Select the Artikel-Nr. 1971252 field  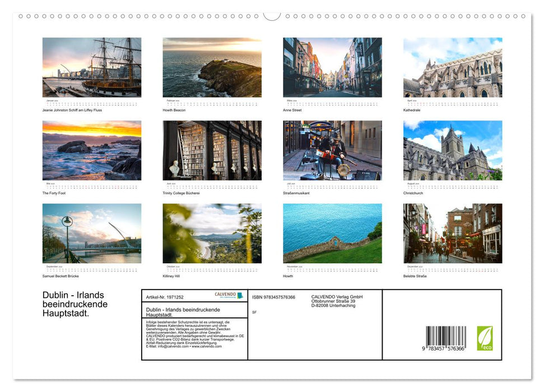165,296
